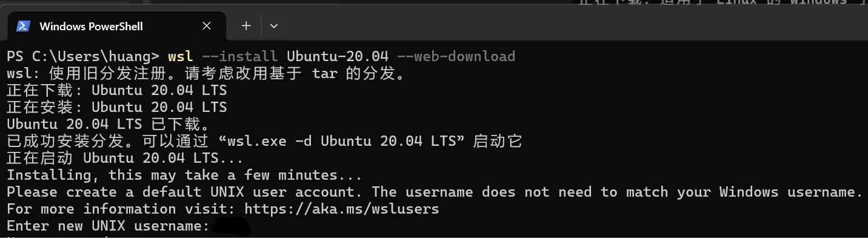The image size is (868, 239).
Task: Open the https://aka.ms/wslusers link
Action: pyautogui.click(x=341, y=209)
